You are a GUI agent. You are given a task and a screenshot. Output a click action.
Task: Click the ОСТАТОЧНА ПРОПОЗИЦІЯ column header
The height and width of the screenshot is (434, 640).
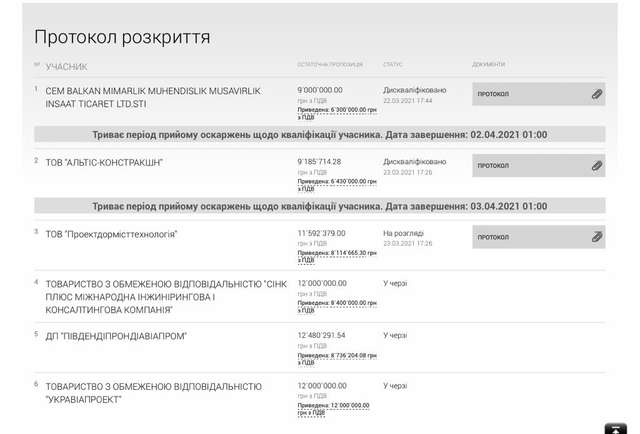click(331, 65)
